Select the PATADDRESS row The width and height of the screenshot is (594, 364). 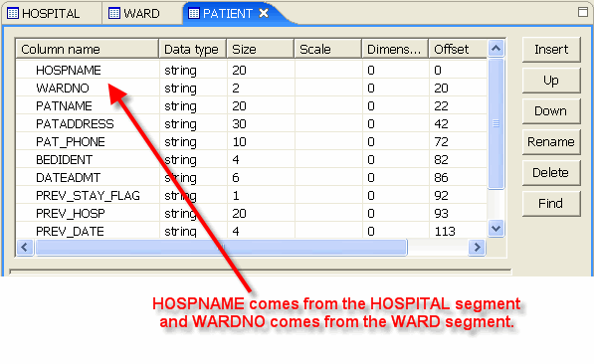tap(252, 124)
